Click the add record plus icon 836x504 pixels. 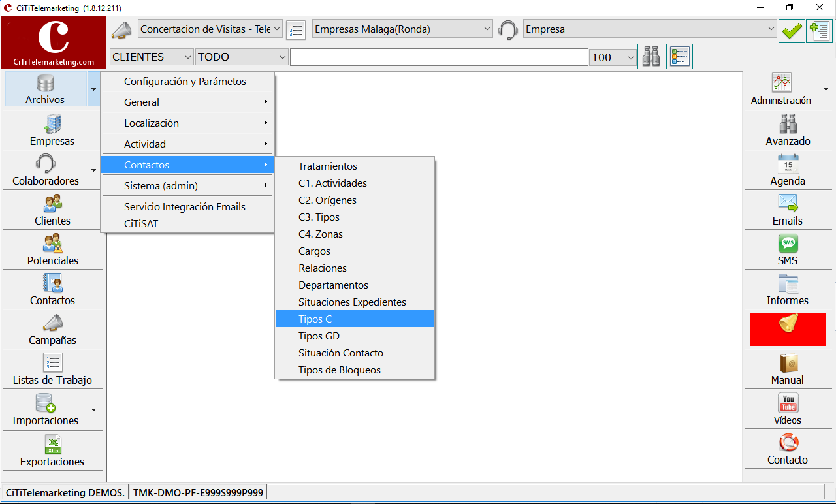819,31
